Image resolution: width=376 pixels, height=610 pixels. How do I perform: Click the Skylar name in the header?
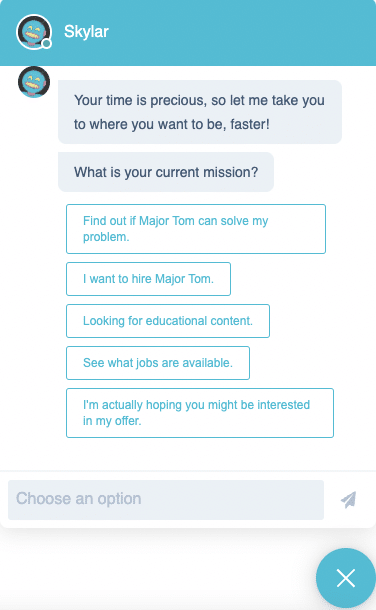[86, 32]
